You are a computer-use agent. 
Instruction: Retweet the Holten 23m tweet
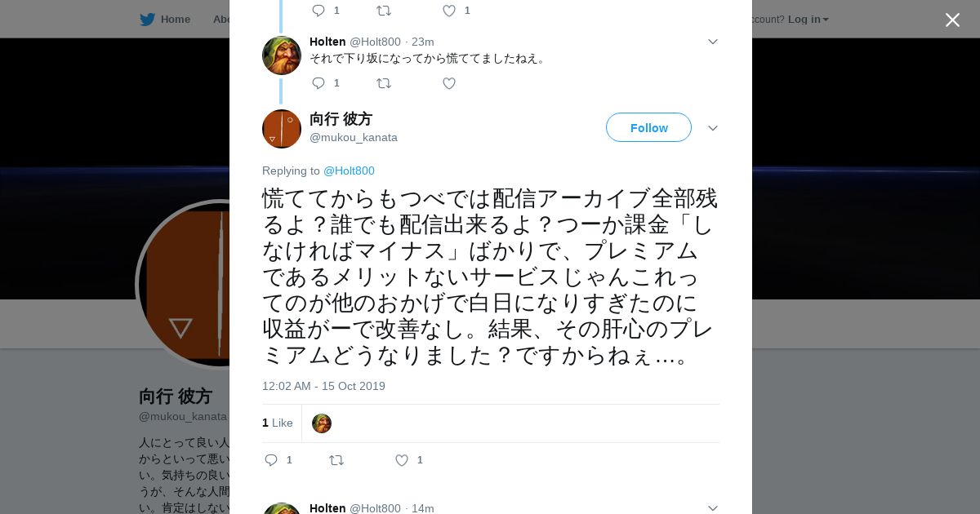pyautogui.click(x=384, y=83)
